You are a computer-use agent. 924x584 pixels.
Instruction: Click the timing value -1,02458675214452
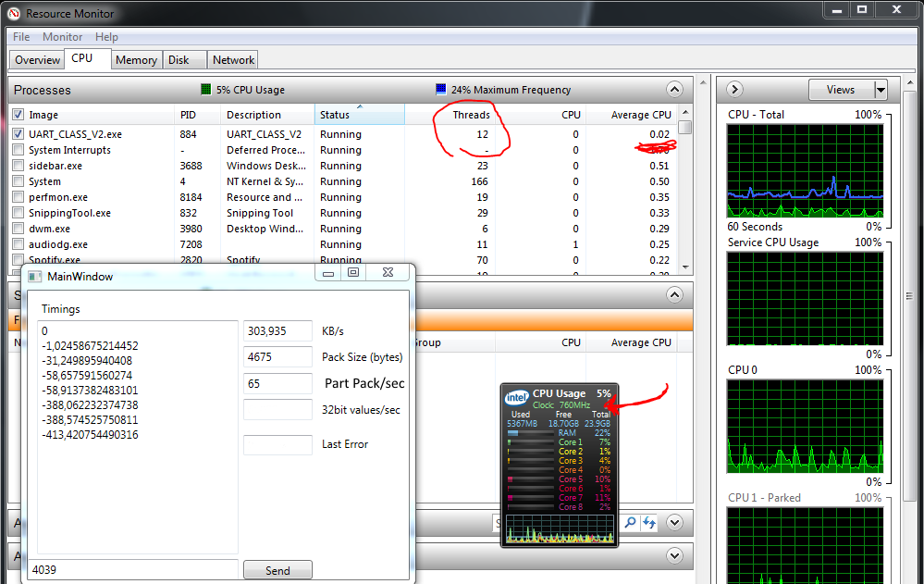[90, 346]
